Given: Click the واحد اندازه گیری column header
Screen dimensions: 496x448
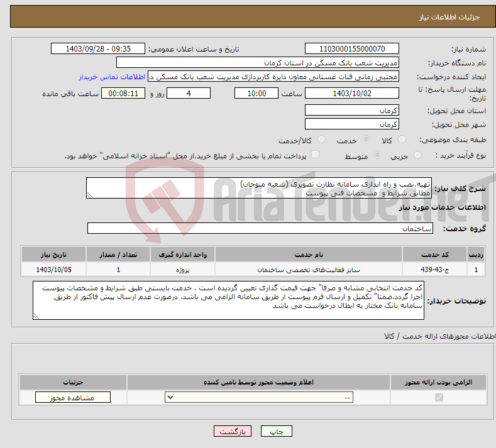Looking at the screenshot, I should point(182,254).
